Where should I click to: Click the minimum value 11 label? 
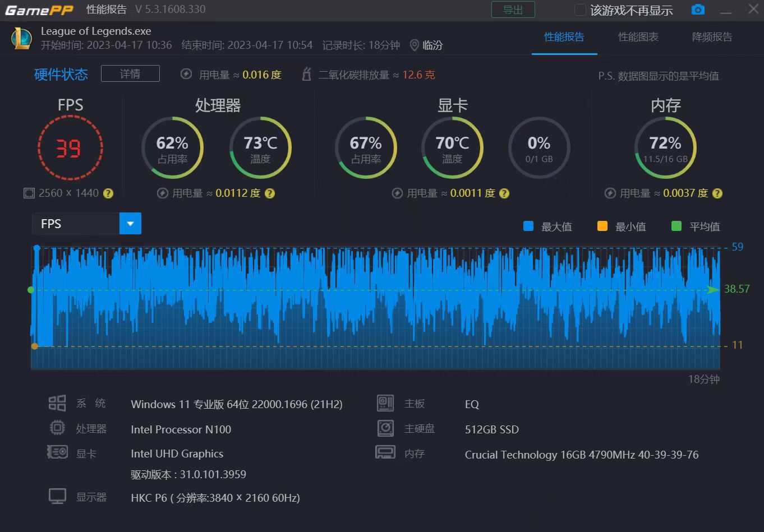738,345
